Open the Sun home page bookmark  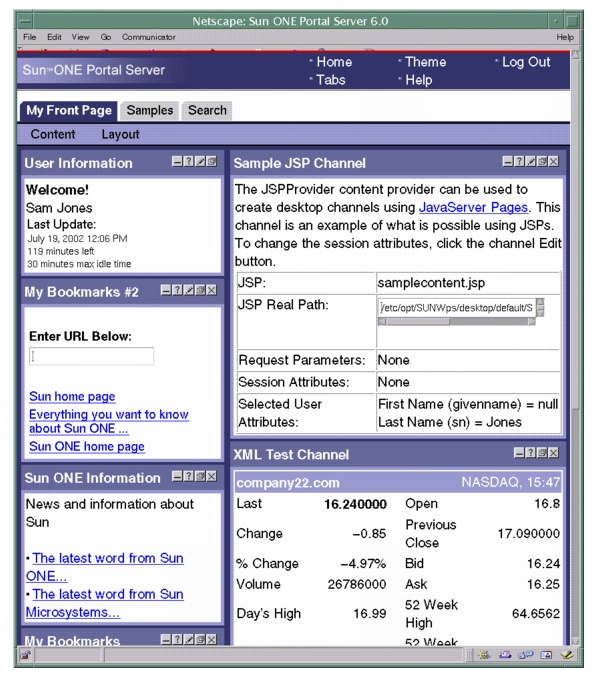click(x=72, y=396)
